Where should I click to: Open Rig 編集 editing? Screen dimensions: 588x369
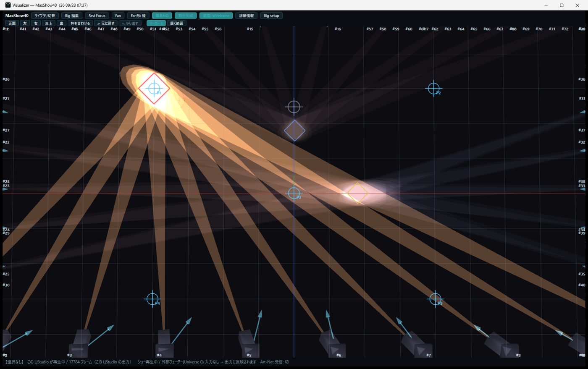[x=72, y=16]
